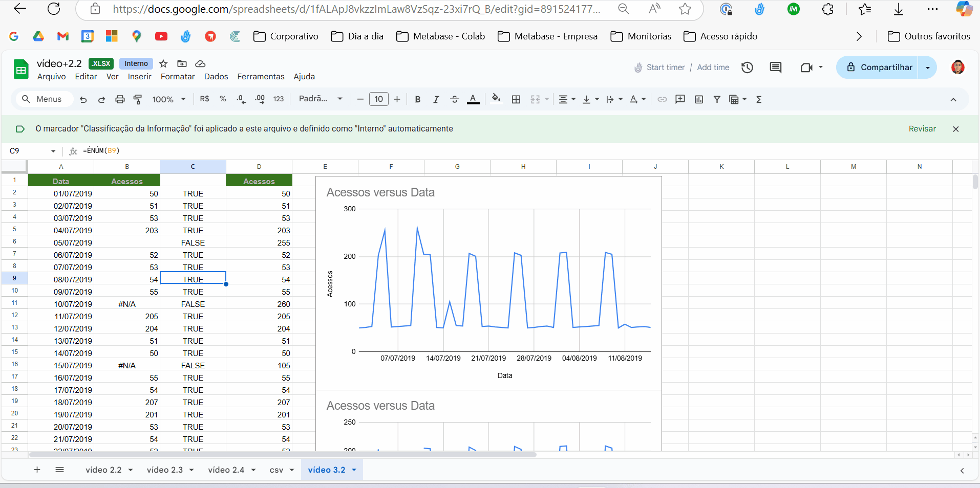The height and width of the screenshot is (488, 980).
Task: Open vertical align dropdown
Action: 591,99
